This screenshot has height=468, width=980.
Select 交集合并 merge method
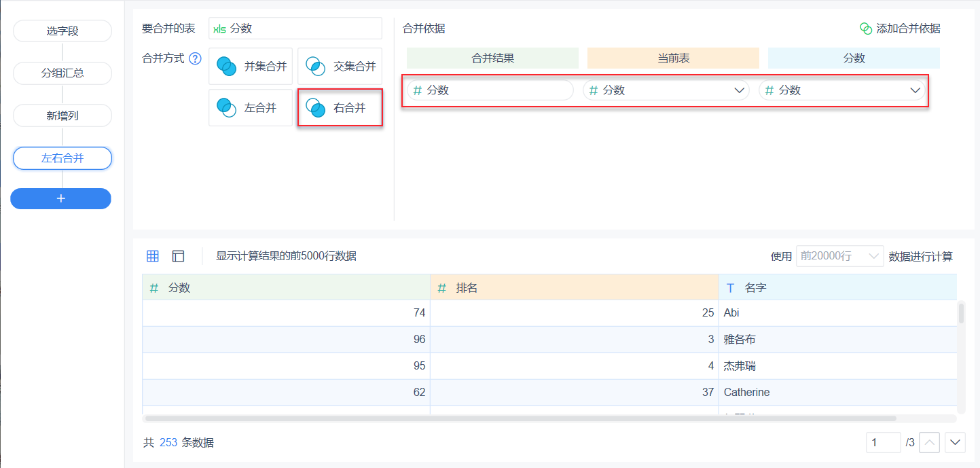click(x=340, y=67)
